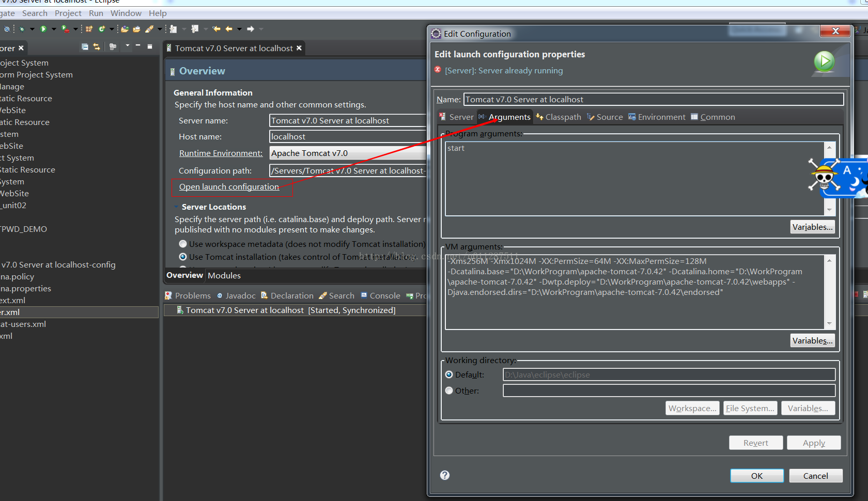
Task: Open the Help menu
Action: 158,13
